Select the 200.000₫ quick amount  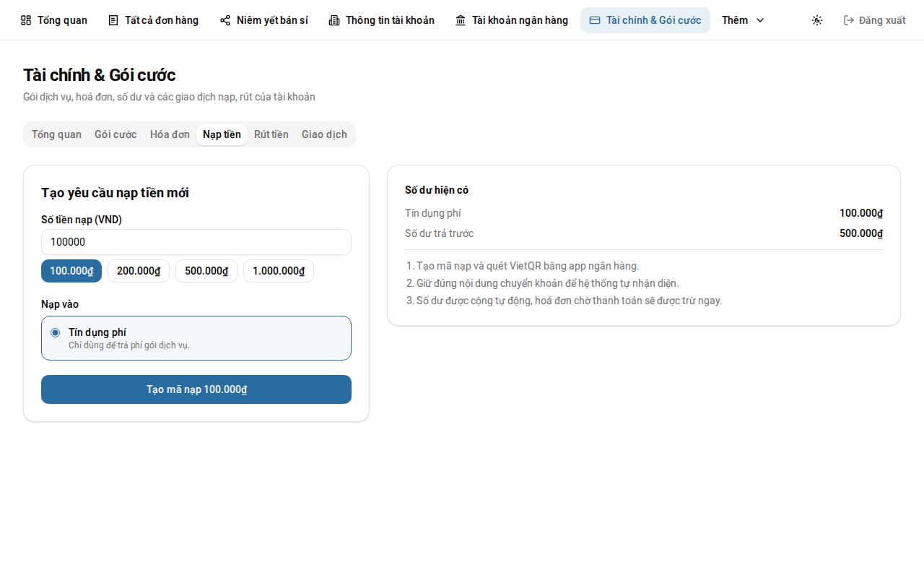click(x=139, y=271)
